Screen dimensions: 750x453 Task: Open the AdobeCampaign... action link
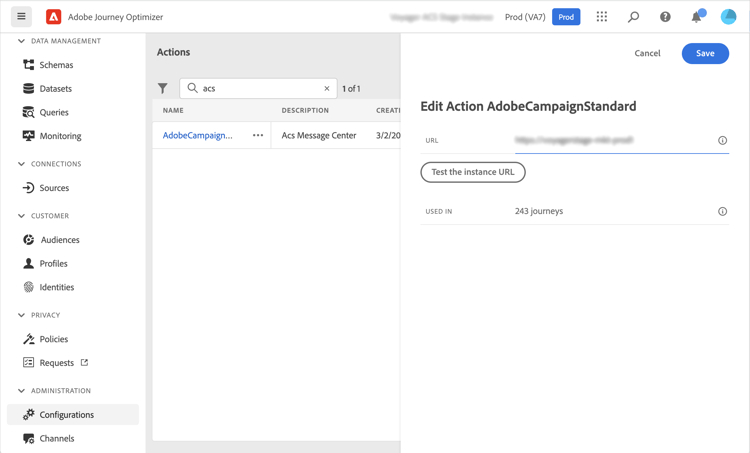(198, 135)
